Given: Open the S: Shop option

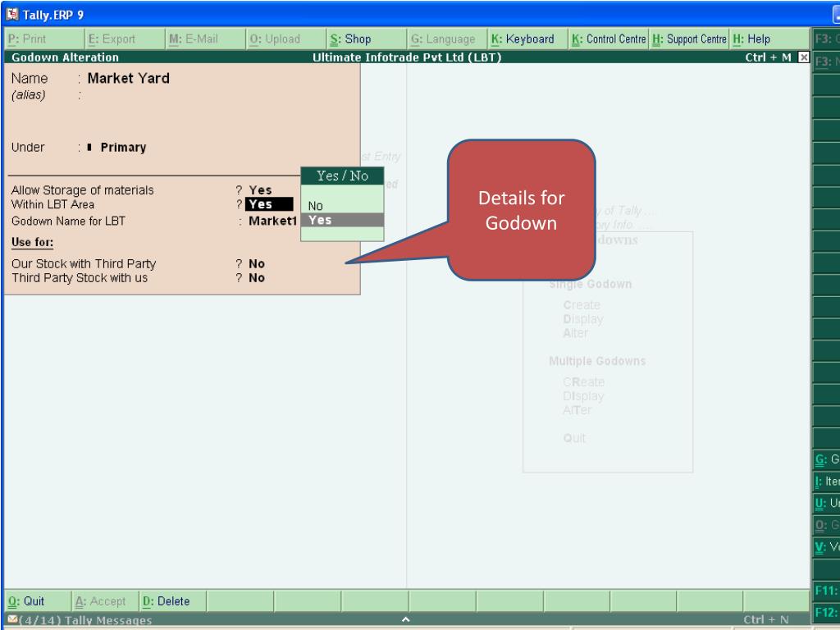Looking at the screenshot, I should [367, 39].
